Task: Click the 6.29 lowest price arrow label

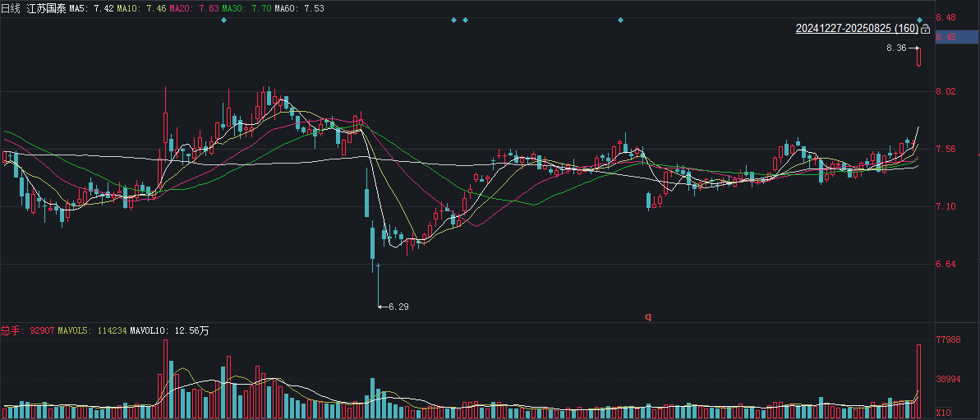Action: tap(393, 307)
